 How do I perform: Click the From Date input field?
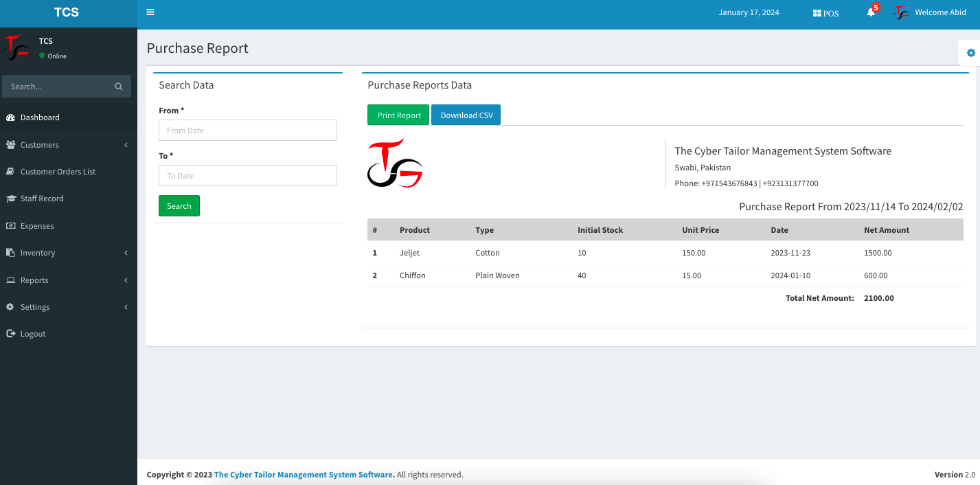pos(247,130)
